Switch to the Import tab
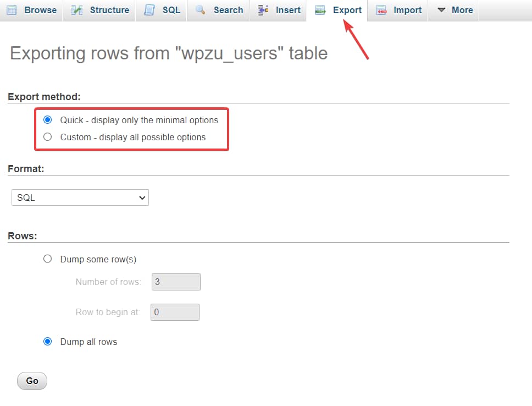 click(398, 10)
